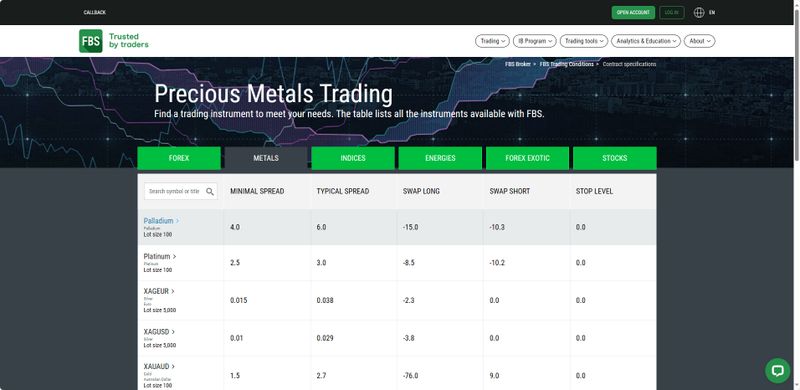Open the Platinum instrument link
The image size is (800, 390).
(160, 256)
